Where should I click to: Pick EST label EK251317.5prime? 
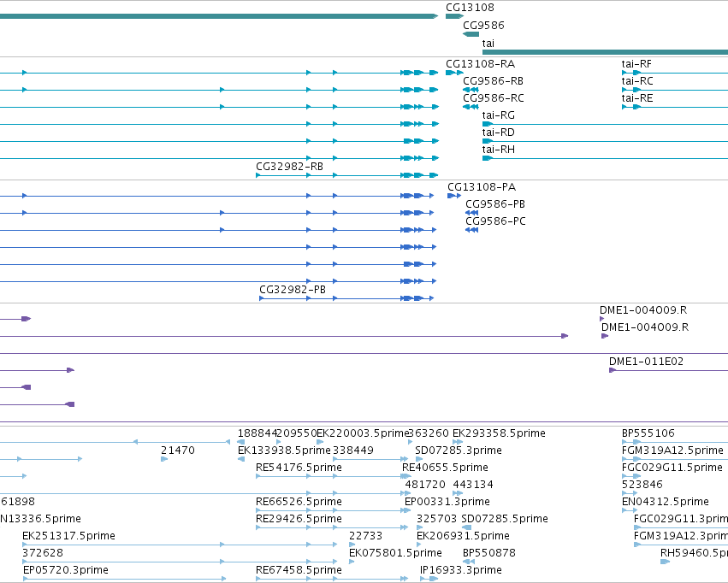pos(68,536)
